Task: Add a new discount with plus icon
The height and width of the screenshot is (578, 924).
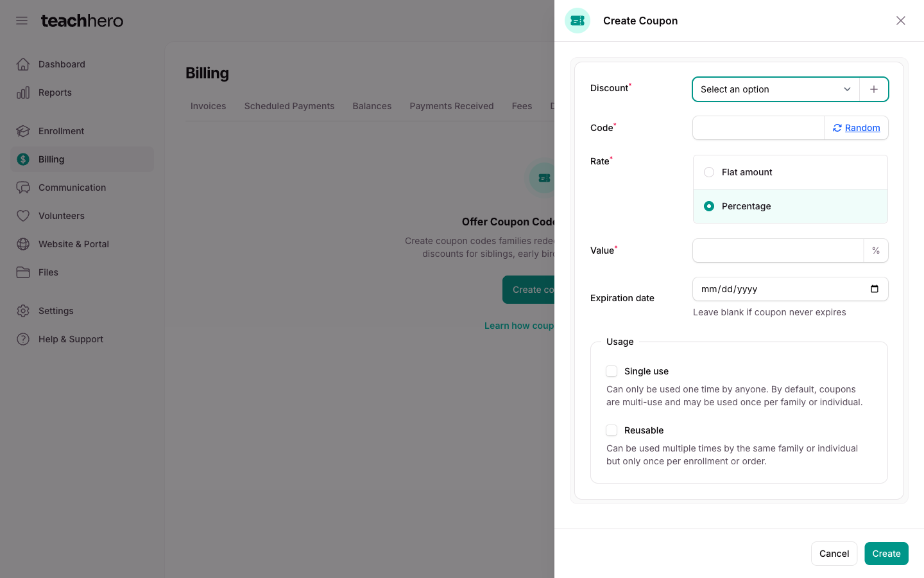Action: (x=874, y=89)
